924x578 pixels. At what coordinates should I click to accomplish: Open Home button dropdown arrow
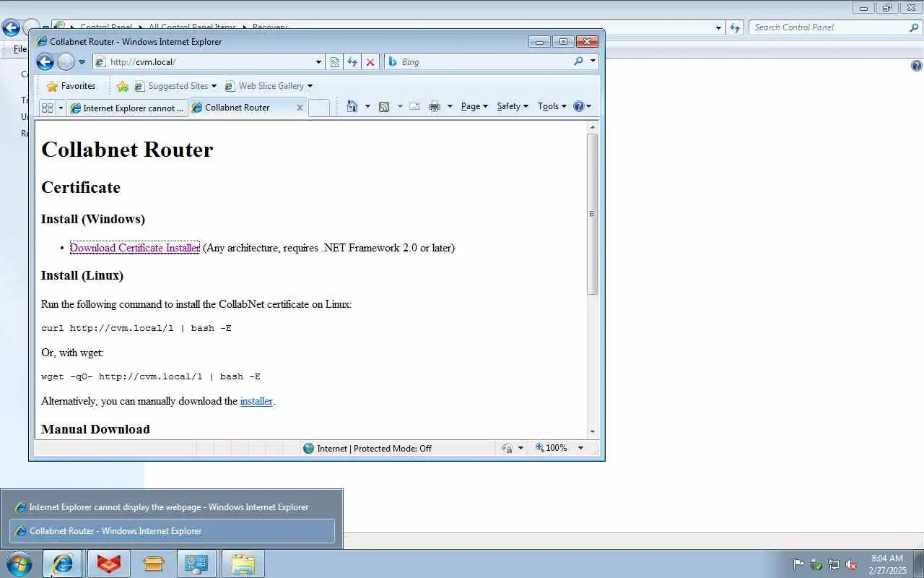(x=367, y=106)
